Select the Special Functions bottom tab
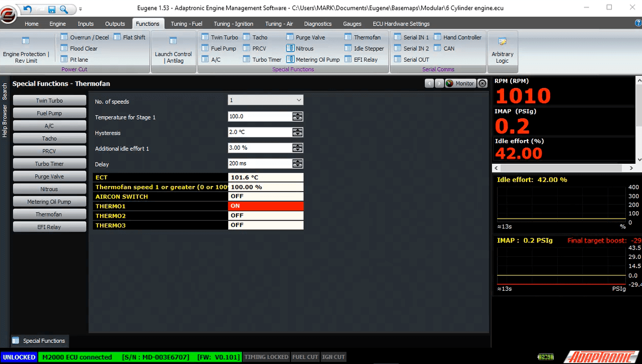The image size is (642, 364). 39,340
